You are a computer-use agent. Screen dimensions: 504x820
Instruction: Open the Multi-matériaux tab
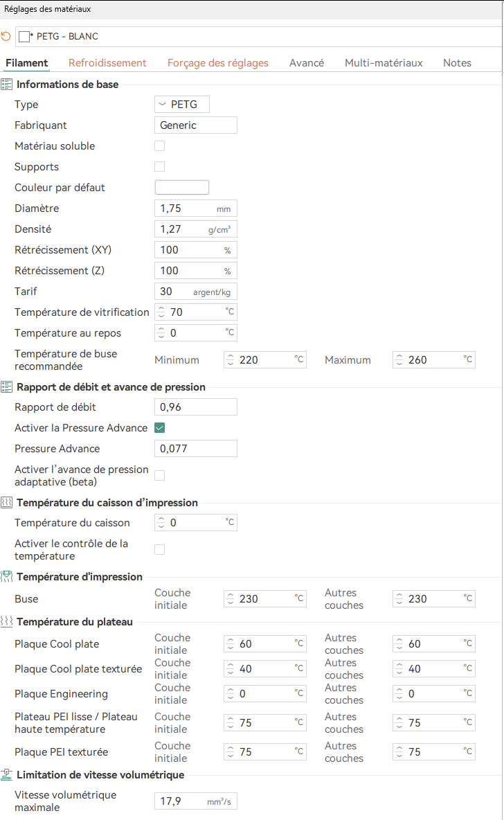coord(384,63)
